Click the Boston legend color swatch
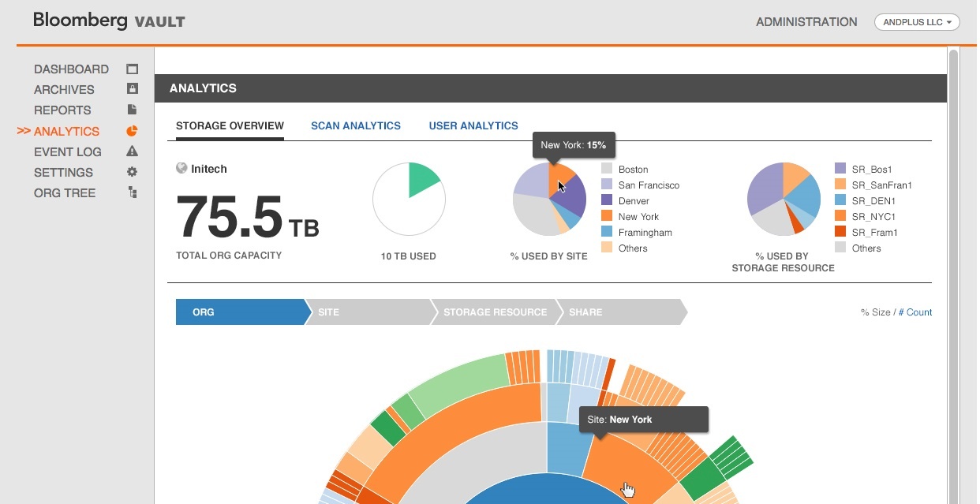The image size is (980, 504). (x=606, y=169)
